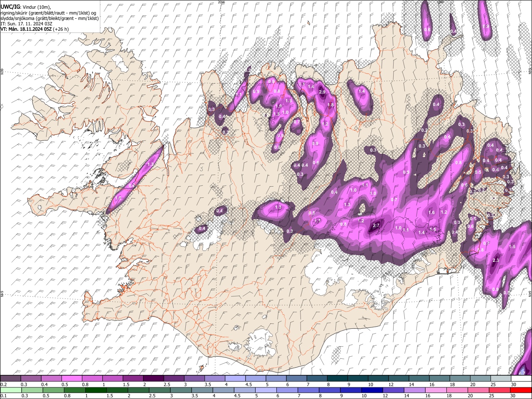Click the 'slydda/snjókoma' legend description line
The image size is (532, 399).
(50, 18)
